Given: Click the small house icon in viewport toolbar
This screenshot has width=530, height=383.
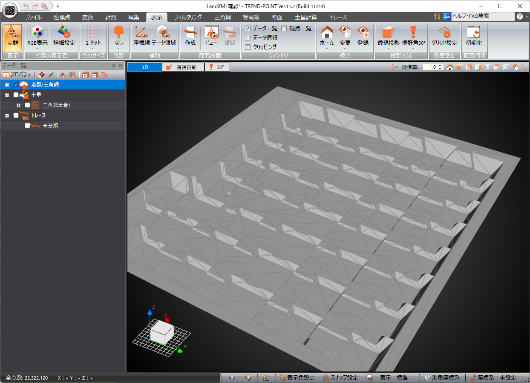Looking at the screenshot, I should pyautogui.click(x=450, y=67).
